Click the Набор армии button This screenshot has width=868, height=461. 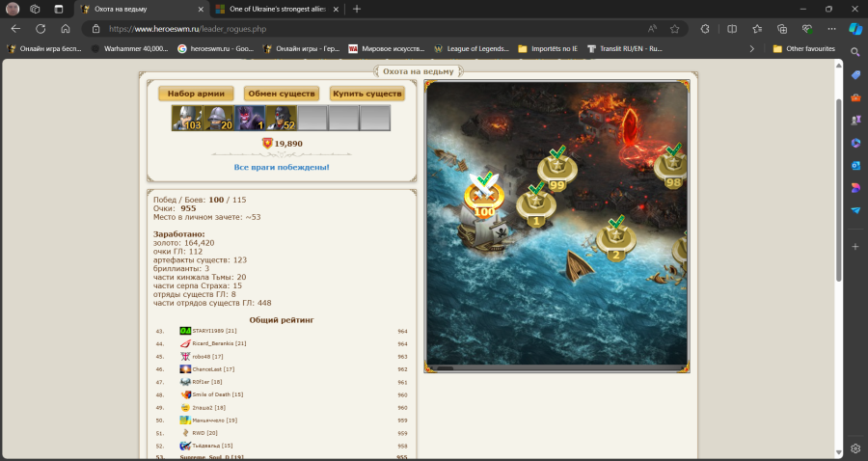coord(196,94)
